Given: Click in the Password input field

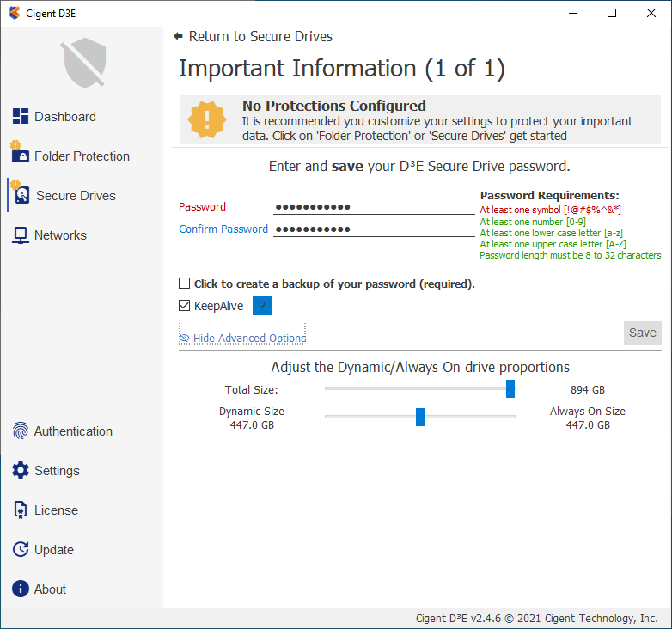Looking at the screenshot, I should click(374, 207).
